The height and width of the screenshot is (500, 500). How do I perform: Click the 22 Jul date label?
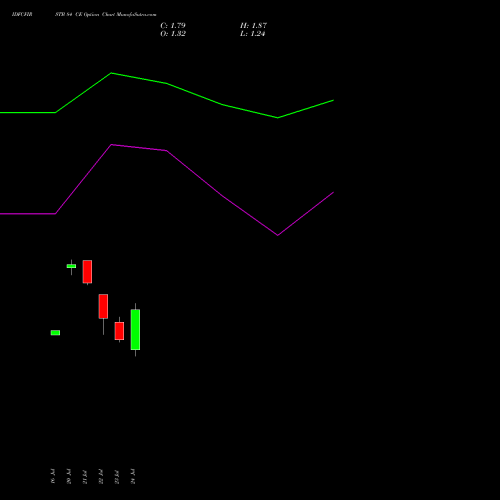click(101, 476)
